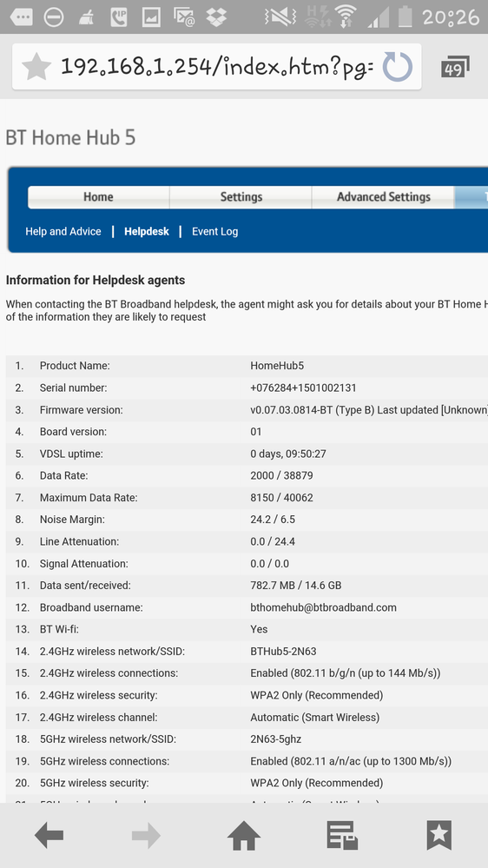Open the Help and Advice link

pos(63,231)
